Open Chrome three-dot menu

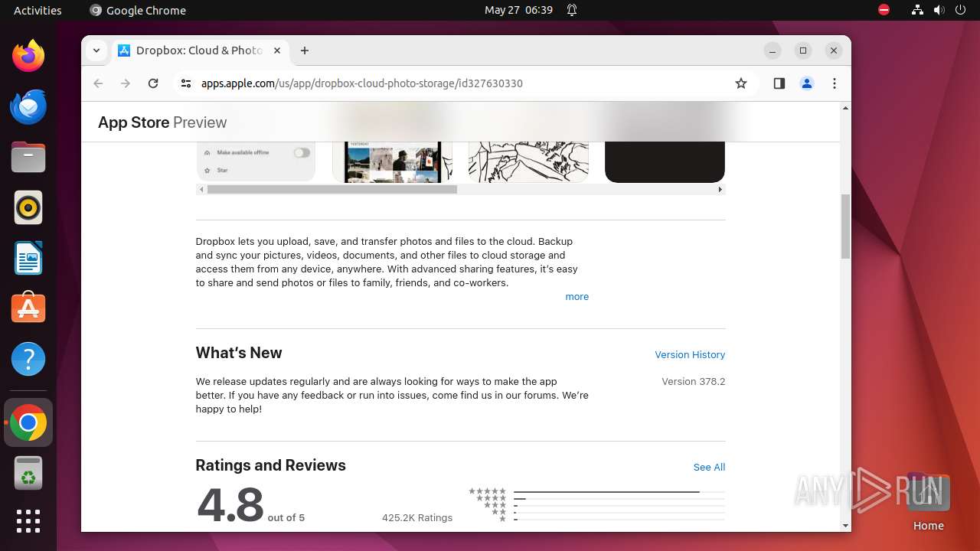(835, 83)
